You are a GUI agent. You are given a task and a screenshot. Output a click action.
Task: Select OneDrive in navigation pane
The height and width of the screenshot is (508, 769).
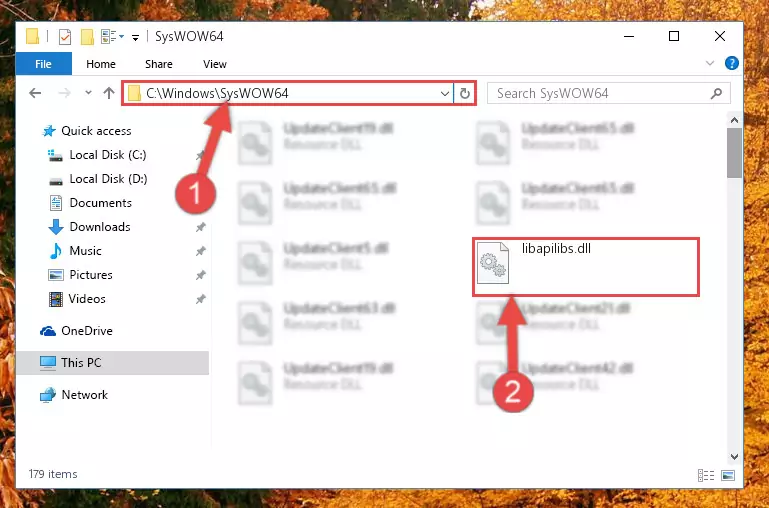pos(87,331)
